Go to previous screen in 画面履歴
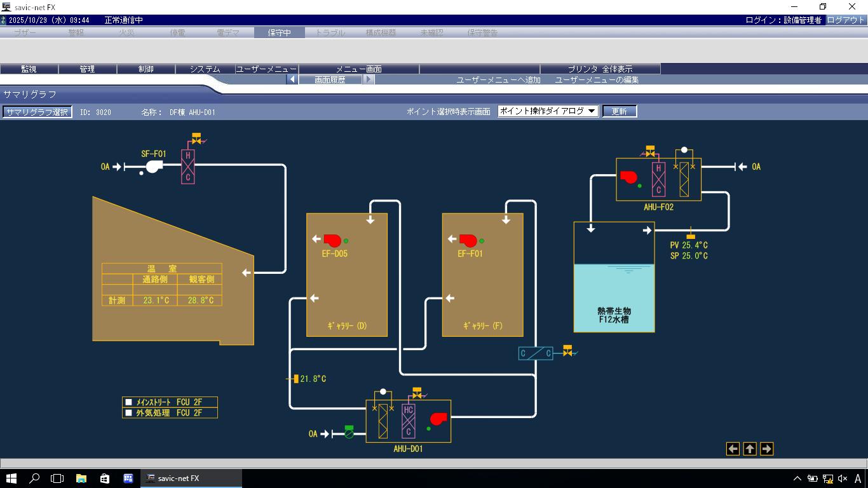This screenshot has height=488, width=868. coord(292,79)
